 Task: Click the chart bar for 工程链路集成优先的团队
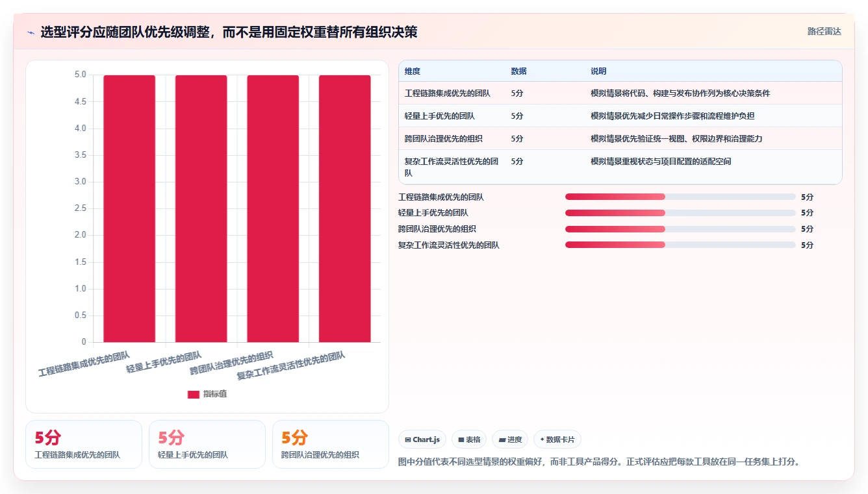129,208
